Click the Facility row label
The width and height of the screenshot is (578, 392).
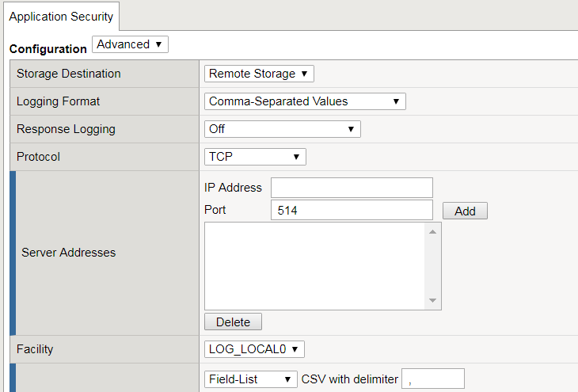coord(36,349)
